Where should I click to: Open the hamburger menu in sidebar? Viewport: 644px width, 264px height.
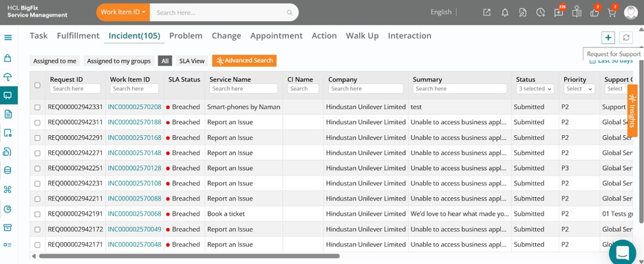[x=8, y=38]
